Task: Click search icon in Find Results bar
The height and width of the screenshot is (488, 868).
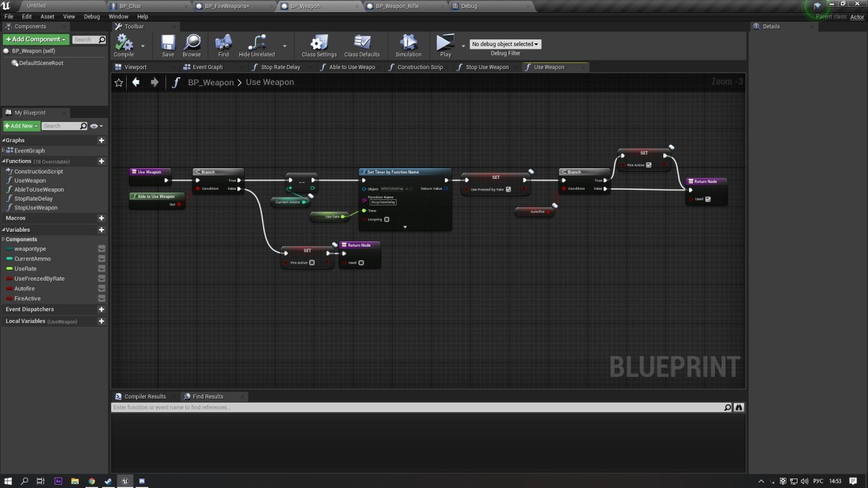Action: (728, 407)
